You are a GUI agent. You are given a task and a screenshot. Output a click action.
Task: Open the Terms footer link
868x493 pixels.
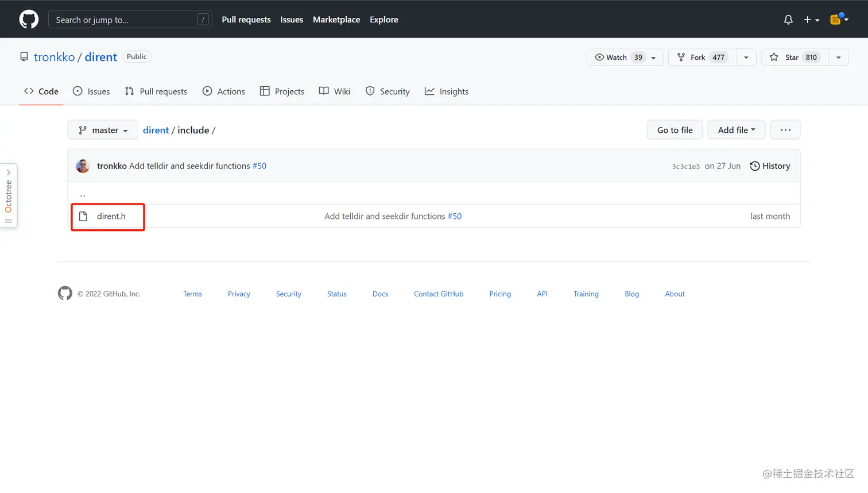pos(192,294)
